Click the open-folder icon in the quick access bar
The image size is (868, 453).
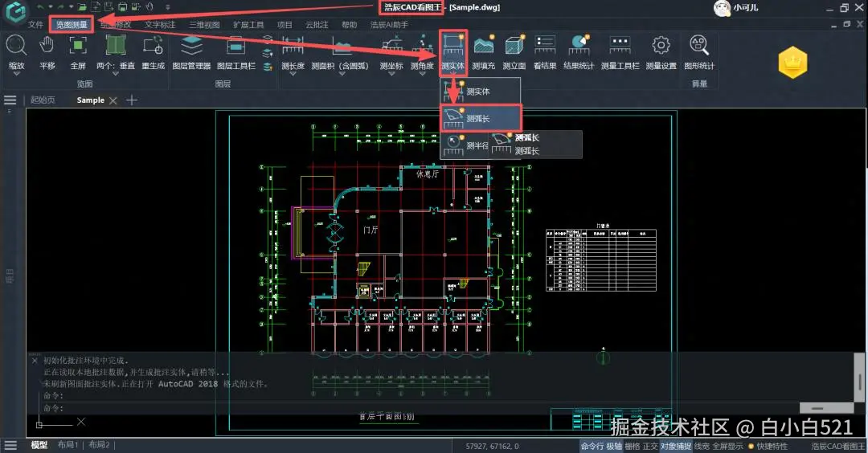click(82, 7)
